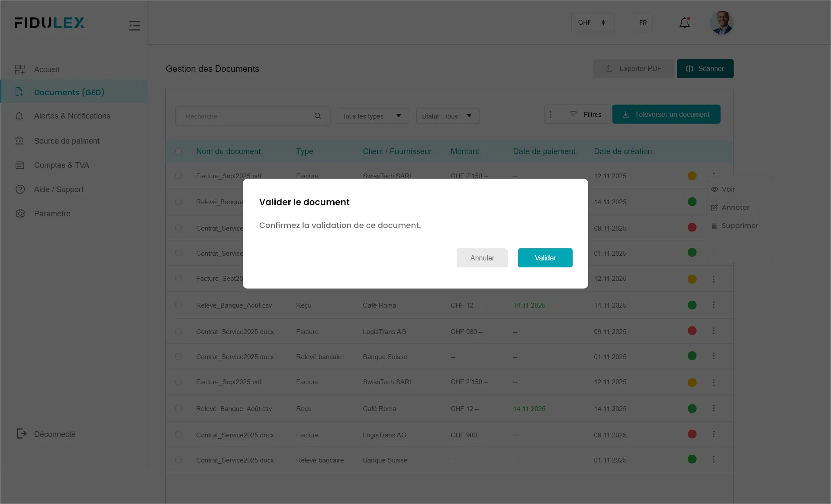Image resolution: width=831 pixels, height=504 pixels.
Task: Open row options for Café Roma 14.11.2025
Action: coord(714,305)
